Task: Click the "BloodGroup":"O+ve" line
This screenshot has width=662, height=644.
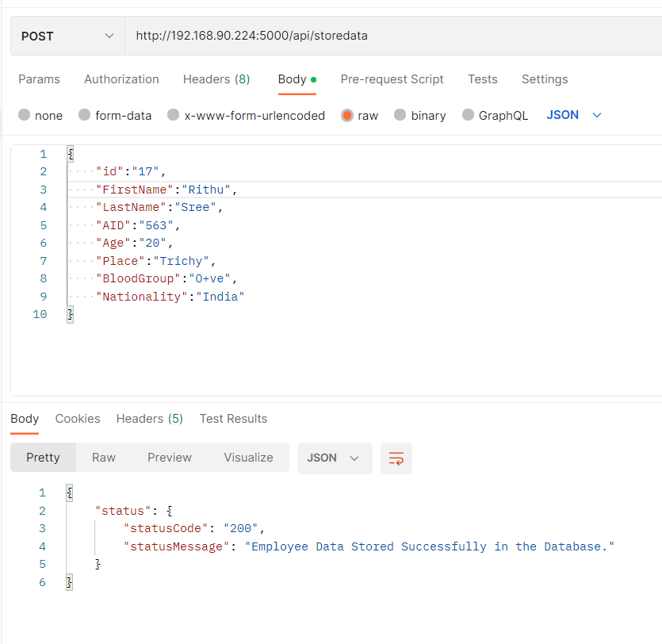Action: coord(166,278)
